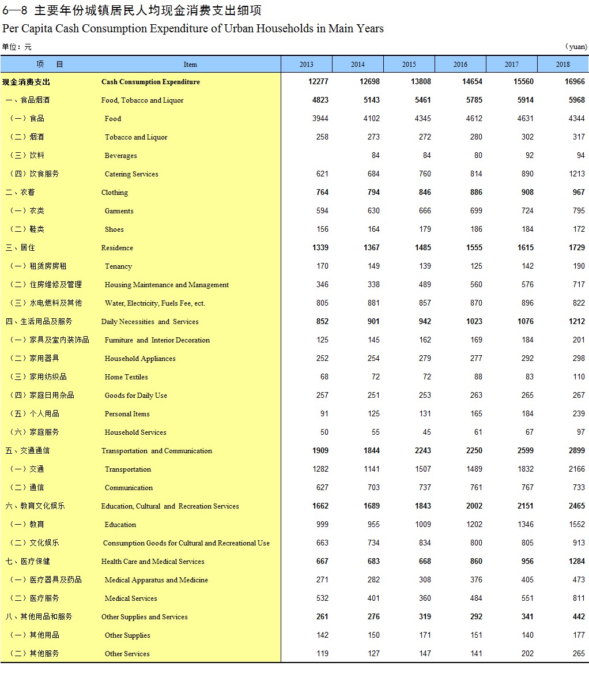The image size is (589, 700).
Task: Click 'Furniture and Interior Decoration' label
Action: click(x=157, y=340)
